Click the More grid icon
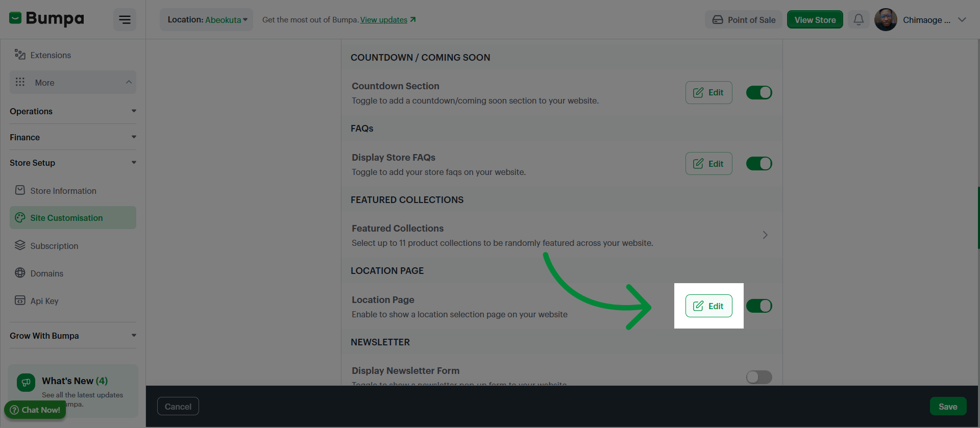Image resolution: width=980 pixels, height=428 pixels. 20,82
